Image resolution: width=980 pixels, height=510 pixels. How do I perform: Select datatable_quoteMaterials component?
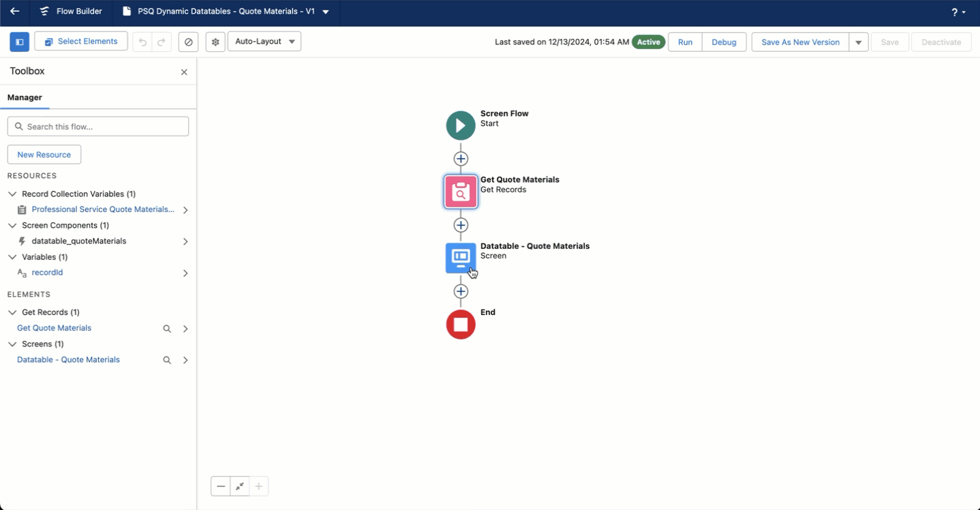79,241
